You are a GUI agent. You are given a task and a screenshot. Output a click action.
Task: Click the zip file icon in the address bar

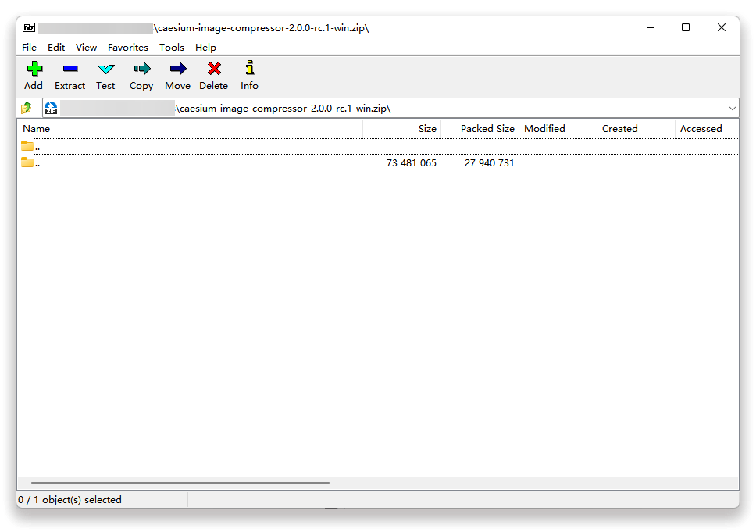click(x=50, y=108)
